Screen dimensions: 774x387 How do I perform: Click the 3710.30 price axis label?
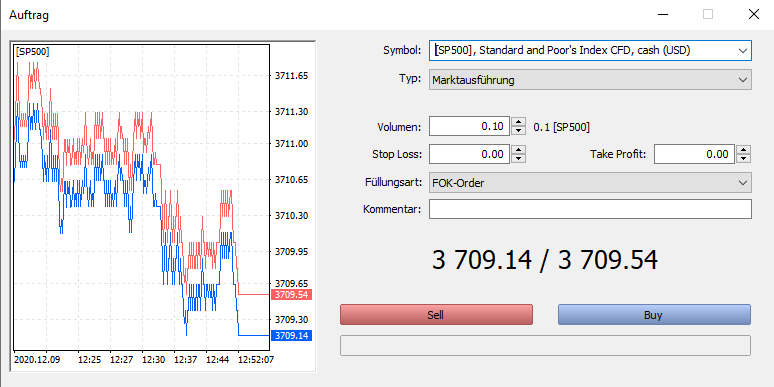click(291, 215)
